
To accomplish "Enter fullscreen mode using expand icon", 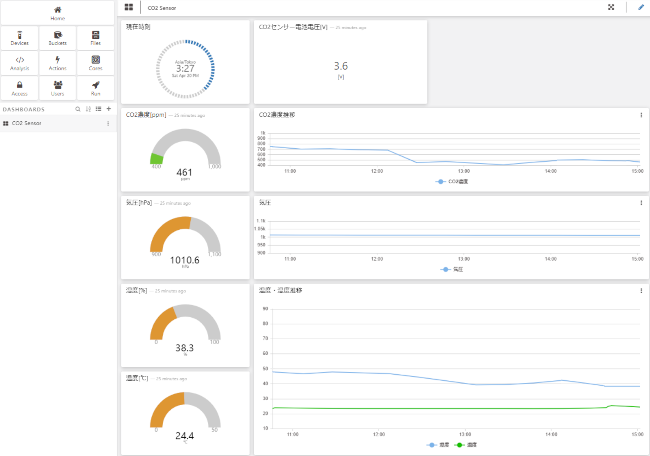I will click(611, 7).
